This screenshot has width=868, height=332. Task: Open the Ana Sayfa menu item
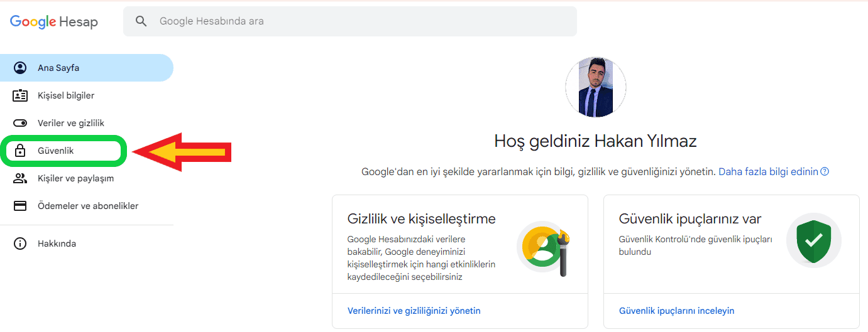pos(58,68)
